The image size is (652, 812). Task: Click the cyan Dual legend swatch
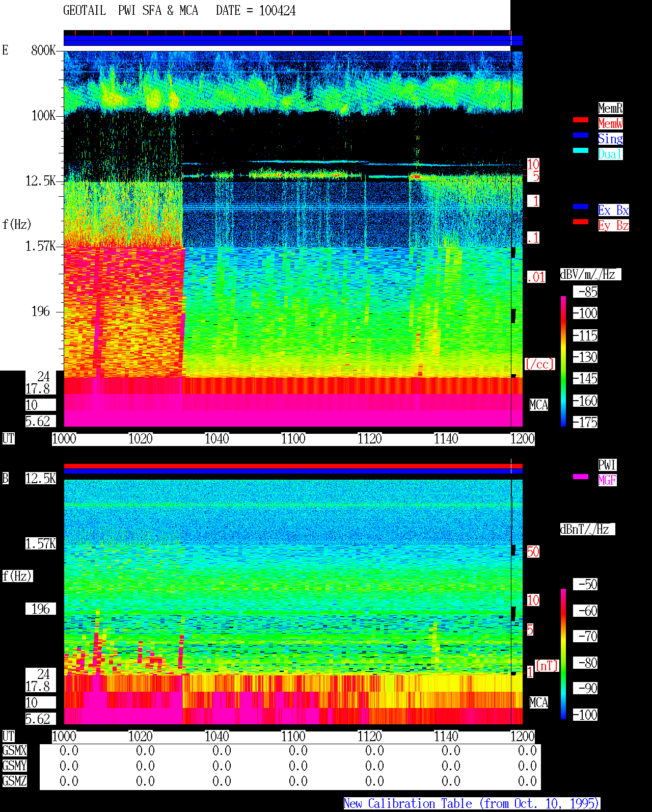[x=581, y=150]
